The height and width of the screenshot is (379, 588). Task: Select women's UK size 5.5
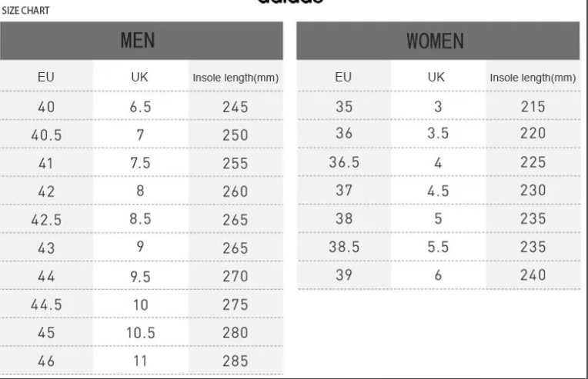coord(438,247)
